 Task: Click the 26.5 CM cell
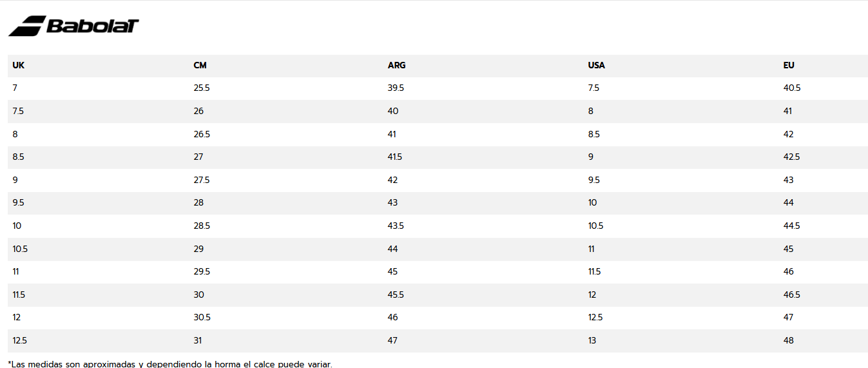click(202, 134)
